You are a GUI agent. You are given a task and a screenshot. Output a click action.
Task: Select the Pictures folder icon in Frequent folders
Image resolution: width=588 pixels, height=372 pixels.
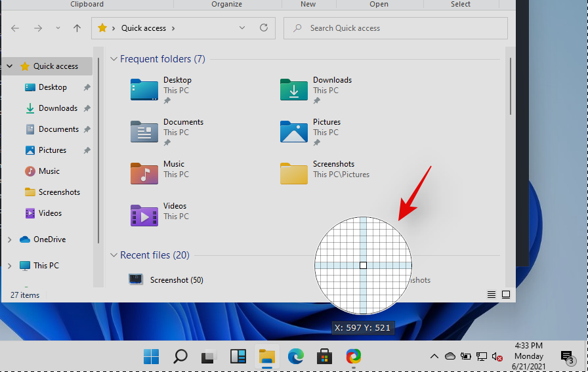[293, 132]
